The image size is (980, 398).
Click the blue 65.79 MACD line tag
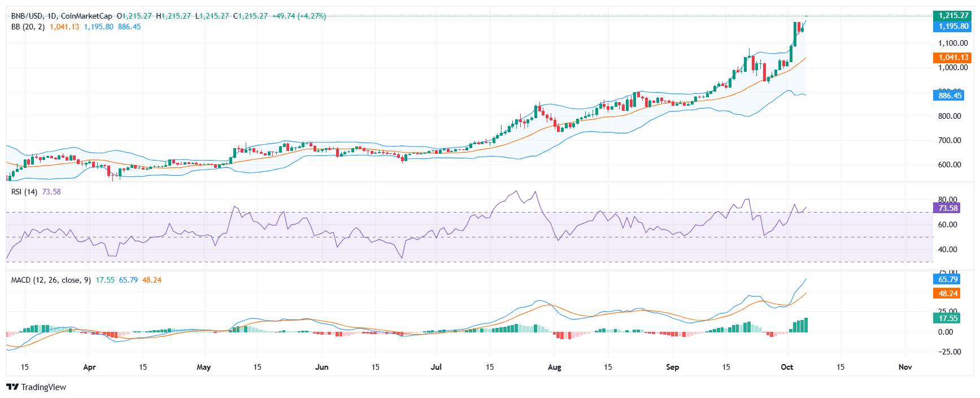coord(948,279)
